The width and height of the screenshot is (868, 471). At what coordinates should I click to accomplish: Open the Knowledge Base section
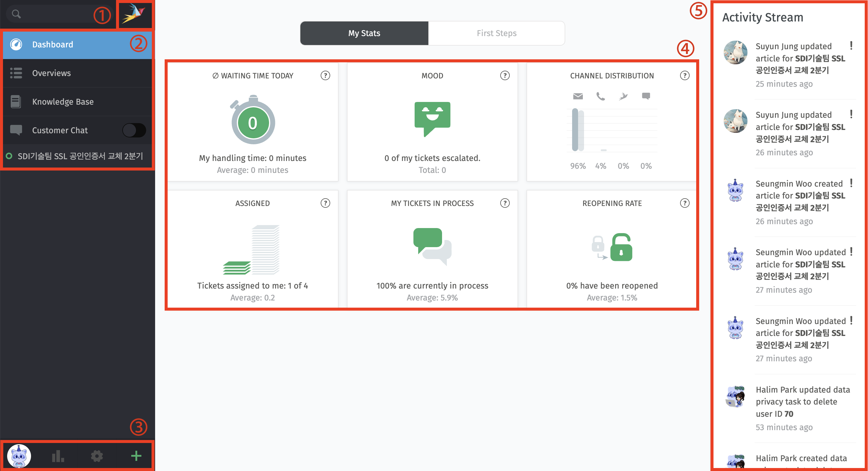point(77,102)
